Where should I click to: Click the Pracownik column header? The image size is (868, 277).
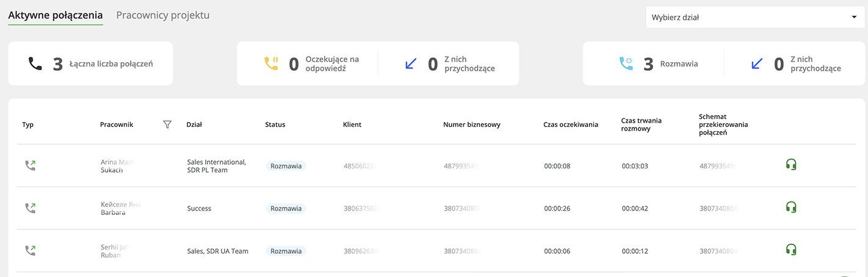117,124
